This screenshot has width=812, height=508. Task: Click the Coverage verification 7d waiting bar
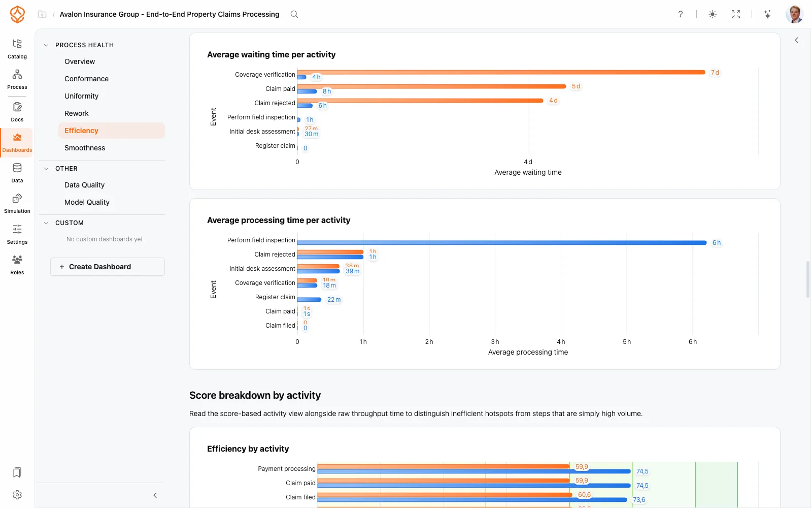pos(501,72)
